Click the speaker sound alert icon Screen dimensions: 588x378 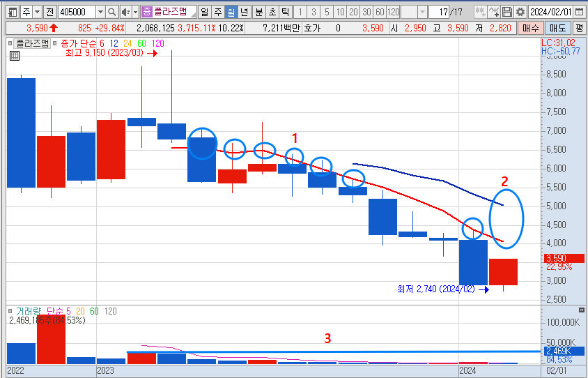click(x=125, y=12)
